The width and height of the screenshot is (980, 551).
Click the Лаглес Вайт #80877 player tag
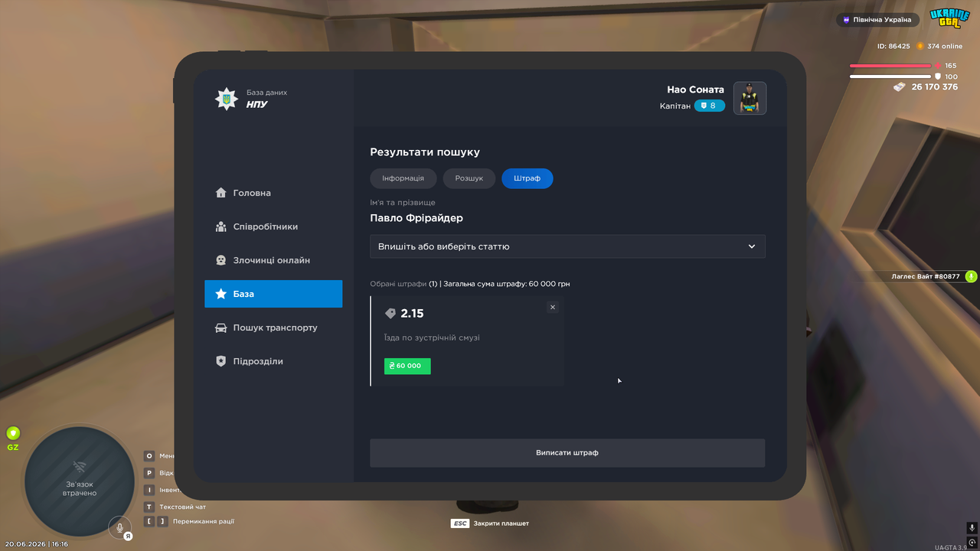(x=926, y=276)
